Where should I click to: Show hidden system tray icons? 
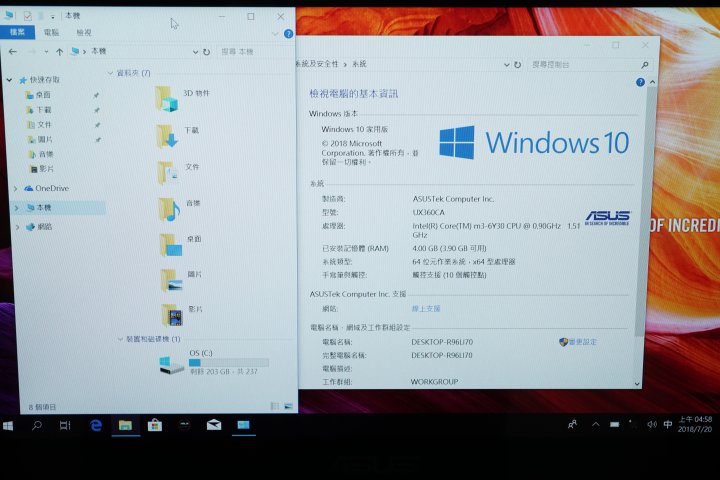tap(596, 425)
